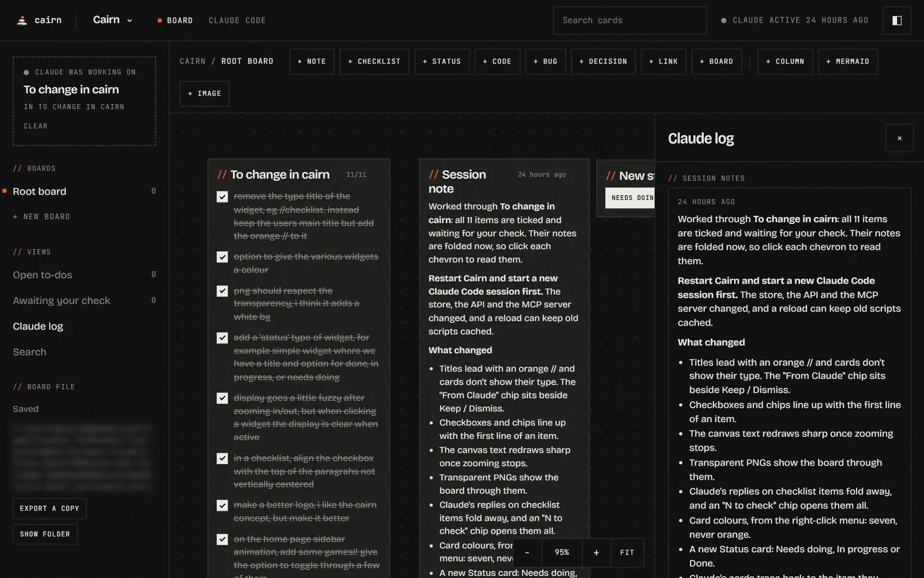
Task: Click the Show folder button
Action: pos(45,534)
